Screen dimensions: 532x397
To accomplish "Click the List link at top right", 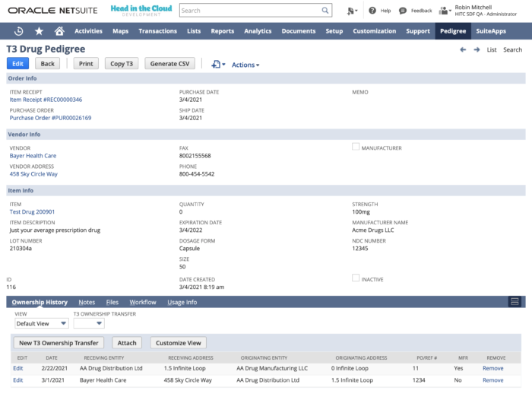I will pos(492,49).
